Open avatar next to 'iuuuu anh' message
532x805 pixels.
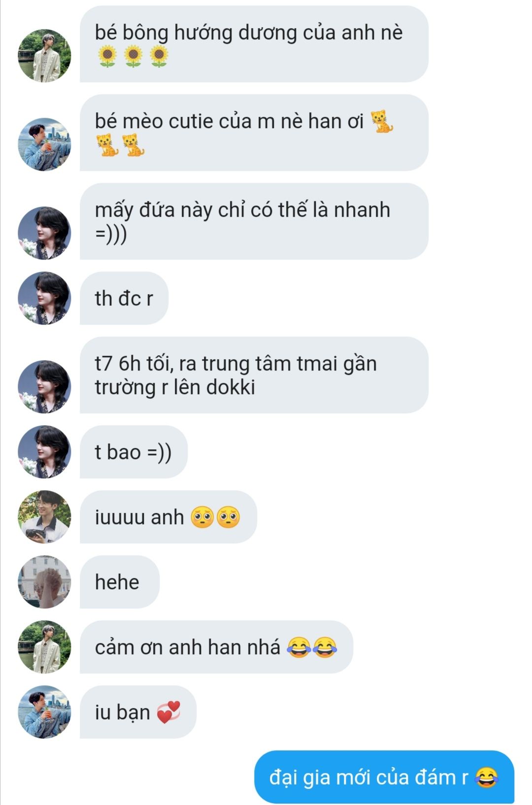[x=44, y=517]
